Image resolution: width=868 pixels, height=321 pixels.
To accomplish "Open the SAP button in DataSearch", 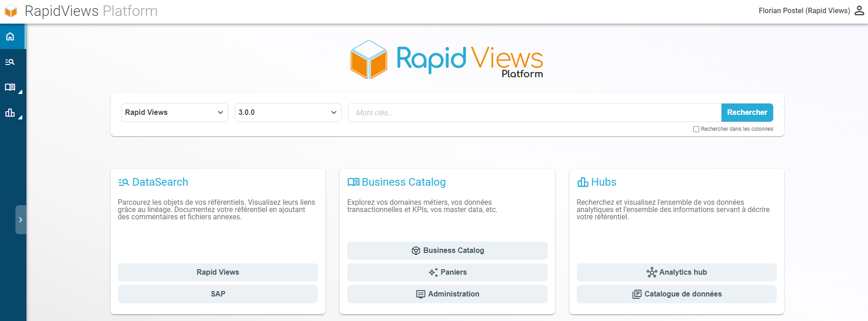I will coord(218,294).
